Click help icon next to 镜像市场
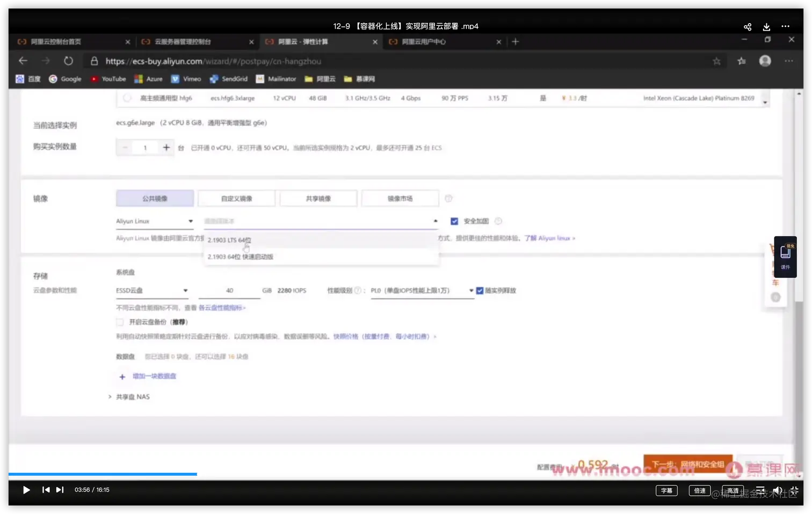Viewport: 812px width, 514px height. 448,199
